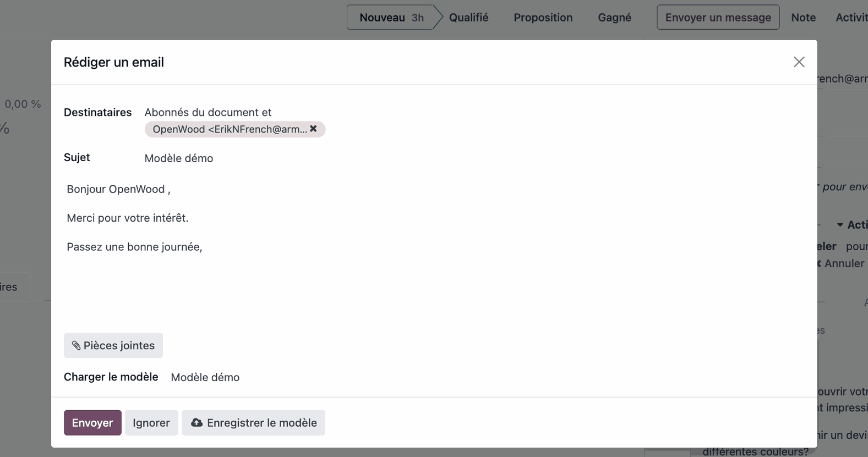Discard the email with Ignorer

point(151,423)
